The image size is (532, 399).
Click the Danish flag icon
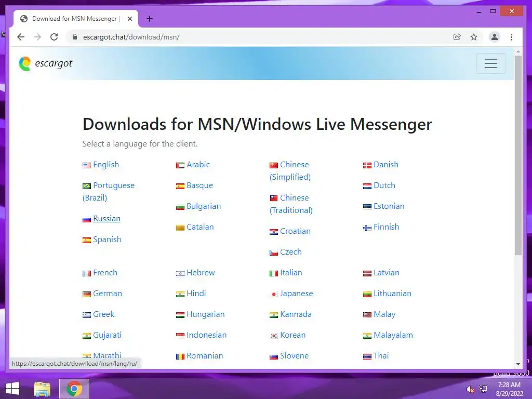point(367,165)
